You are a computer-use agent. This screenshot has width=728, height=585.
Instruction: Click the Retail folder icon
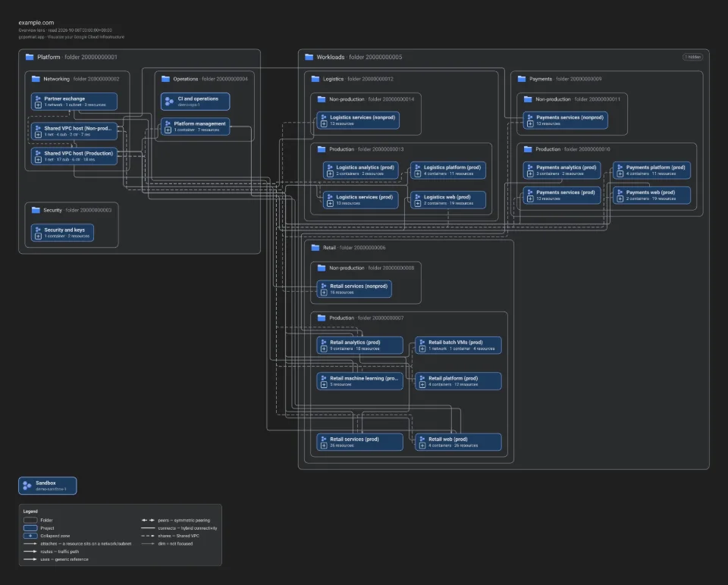point(315,248)
